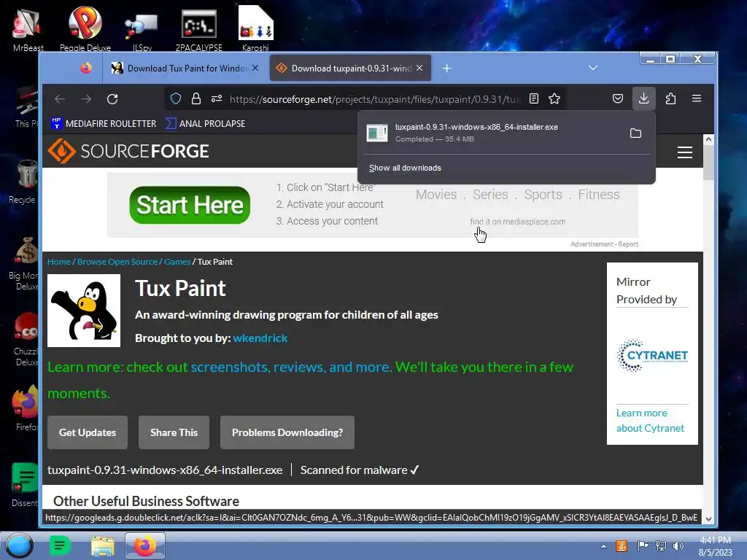The image size is (747, 560).
Task: Click Show all downloads
Action: (x=405, y=168)
